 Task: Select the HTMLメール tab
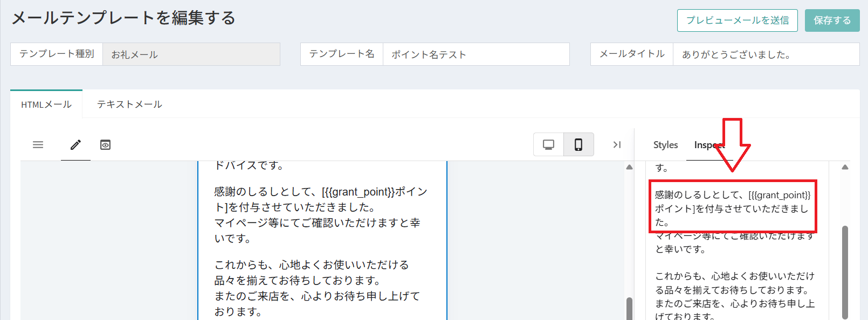point(46,105)
